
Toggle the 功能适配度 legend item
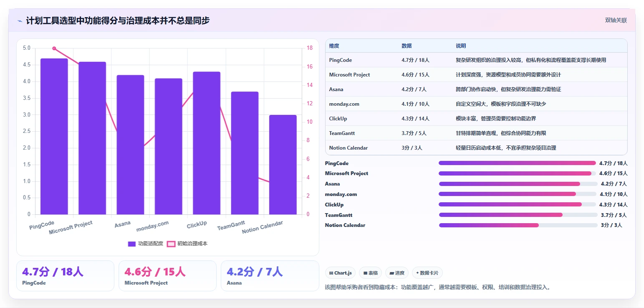pos(145,244)
